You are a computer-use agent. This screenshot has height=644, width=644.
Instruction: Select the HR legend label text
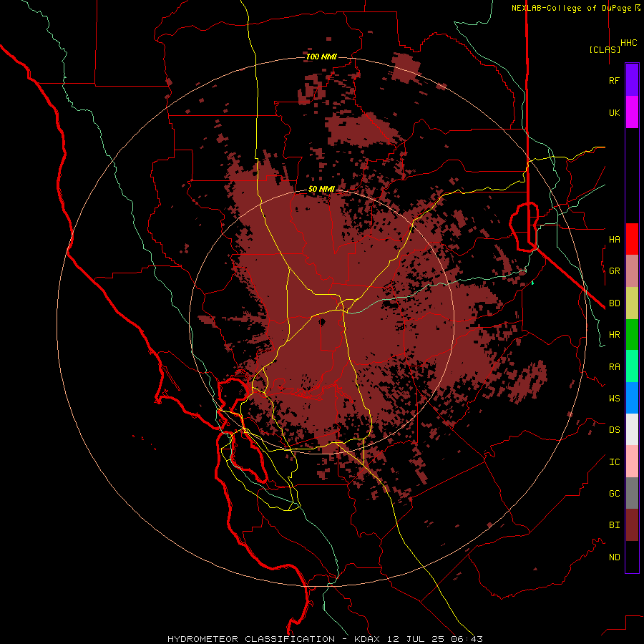pos(614,335)
